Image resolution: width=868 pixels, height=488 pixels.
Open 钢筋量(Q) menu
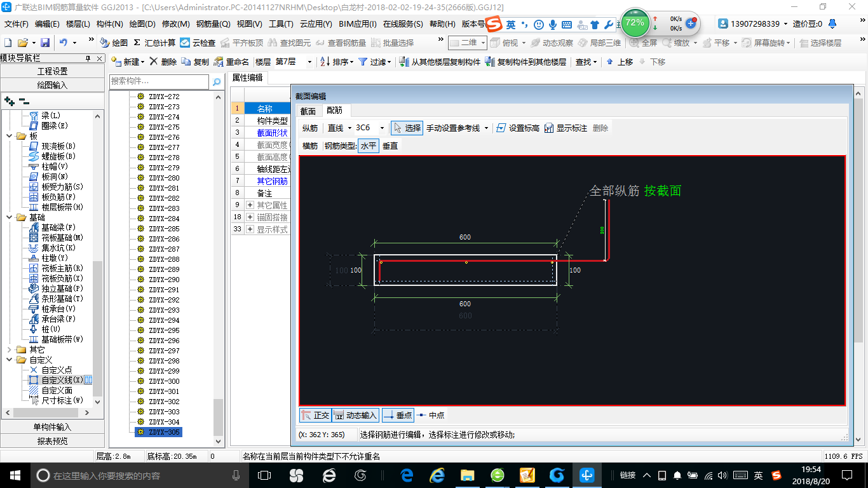[213, 24]
